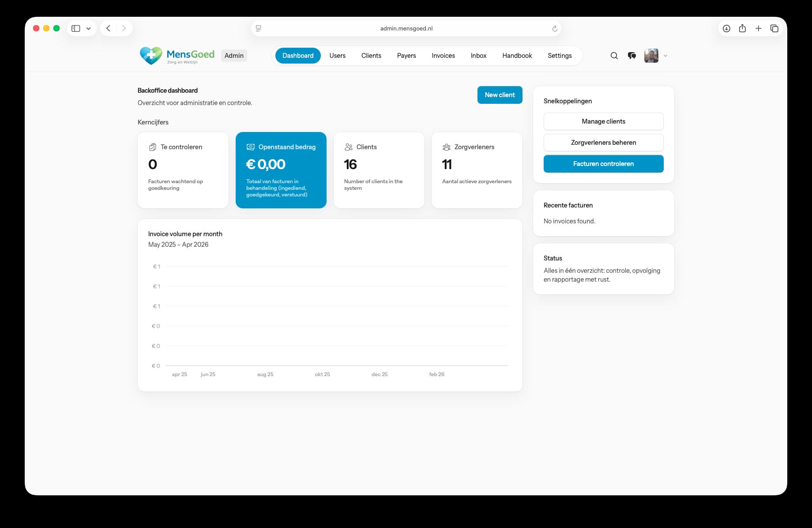Viewport: 812px width, 528px height.
Task: Click the New client button
Action: tap(500, 95)
